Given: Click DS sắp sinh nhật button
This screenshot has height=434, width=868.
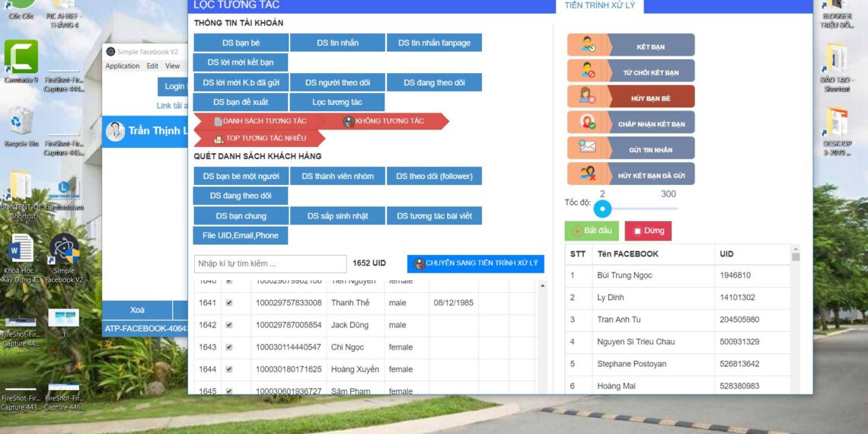Looking at the screenshot, I should click(337, 216).
